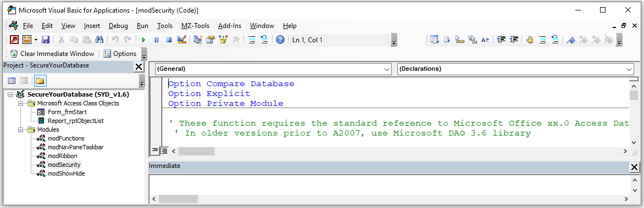Image resolution: width=644 pixels, height=208 pixels.
Task: Click the Copy icon in the toolbar
Action: click(74, 40)
